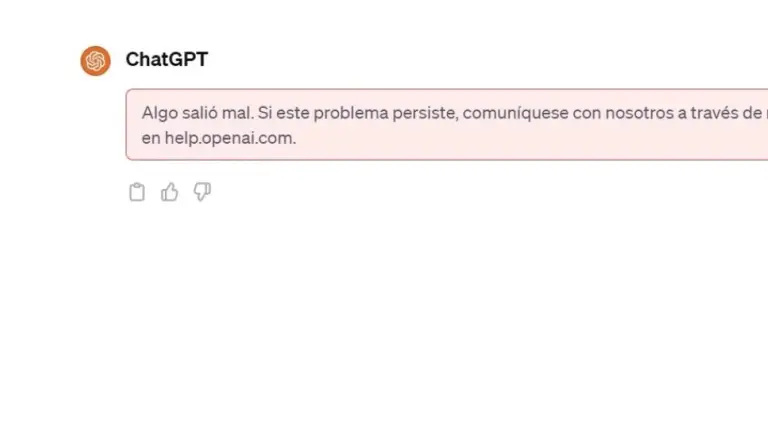768x432 pixels.
Task: Copy the ChatGPT error response
Action: click(137, 192)
